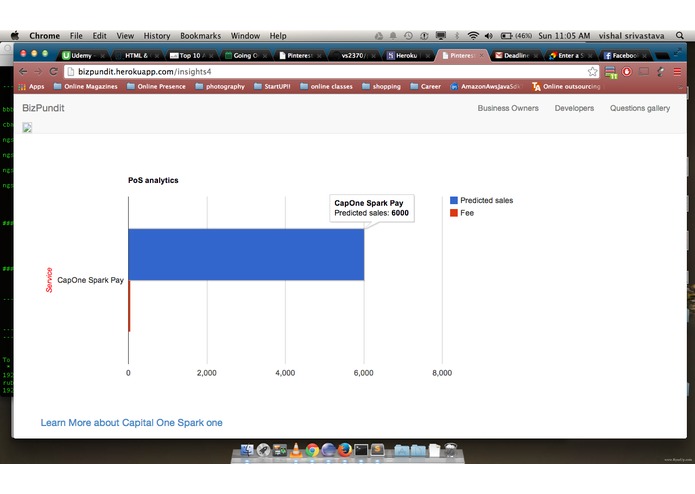Open the Apps shortcut in bookmarks bar
The width and height of the screenshot is (695, 494).
31,86
